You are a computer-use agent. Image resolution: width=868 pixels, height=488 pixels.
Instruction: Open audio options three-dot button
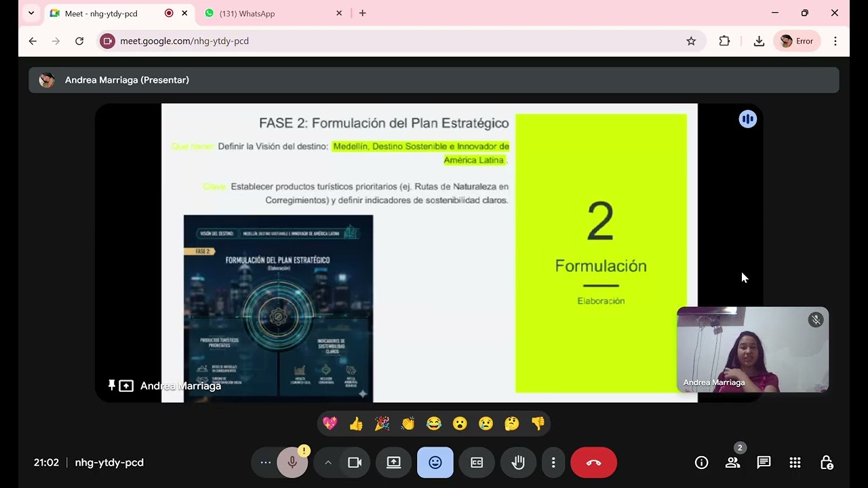click(x=265, y=462)
